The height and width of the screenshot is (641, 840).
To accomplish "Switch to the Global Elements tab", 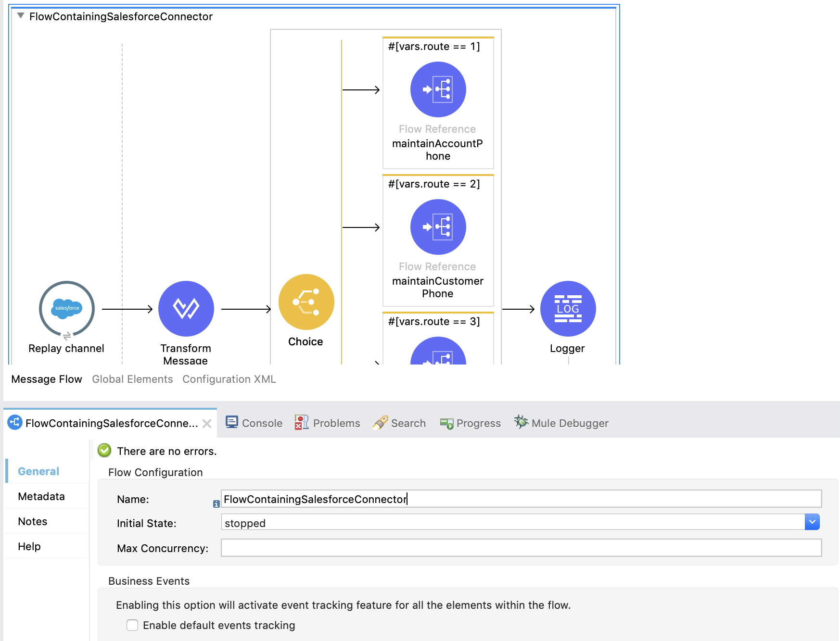I will [x=132, y=379].
